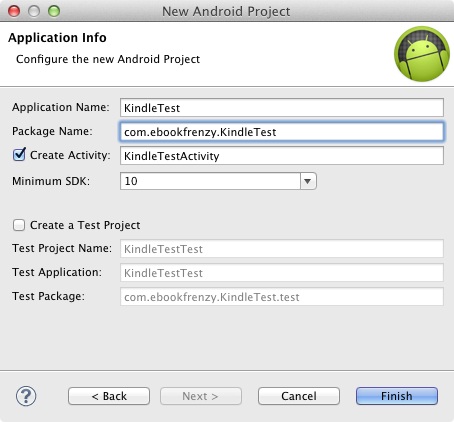This screenshot has width=454, height=422.
Task: Focus the Package Name input field
Action: click(282, 132)
